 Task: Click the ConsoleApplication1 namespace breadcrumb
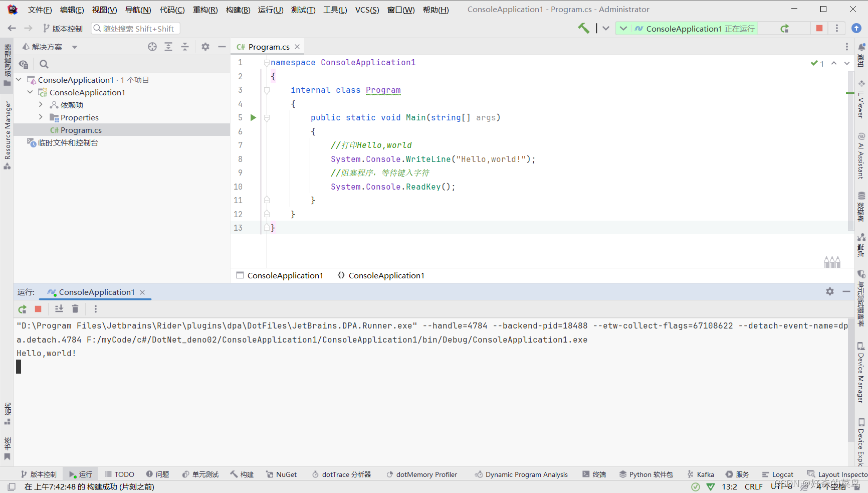click(x=381, y=275)
